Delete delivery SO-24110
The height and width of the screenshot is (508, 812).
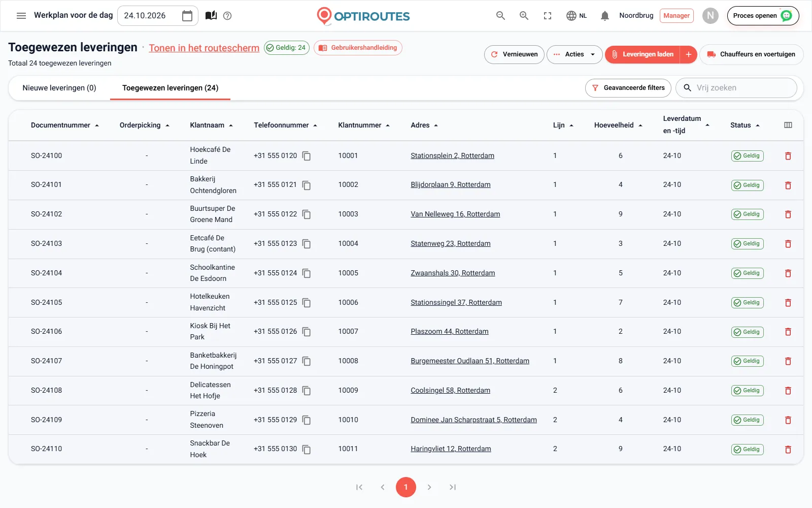[x=788, y=450]
